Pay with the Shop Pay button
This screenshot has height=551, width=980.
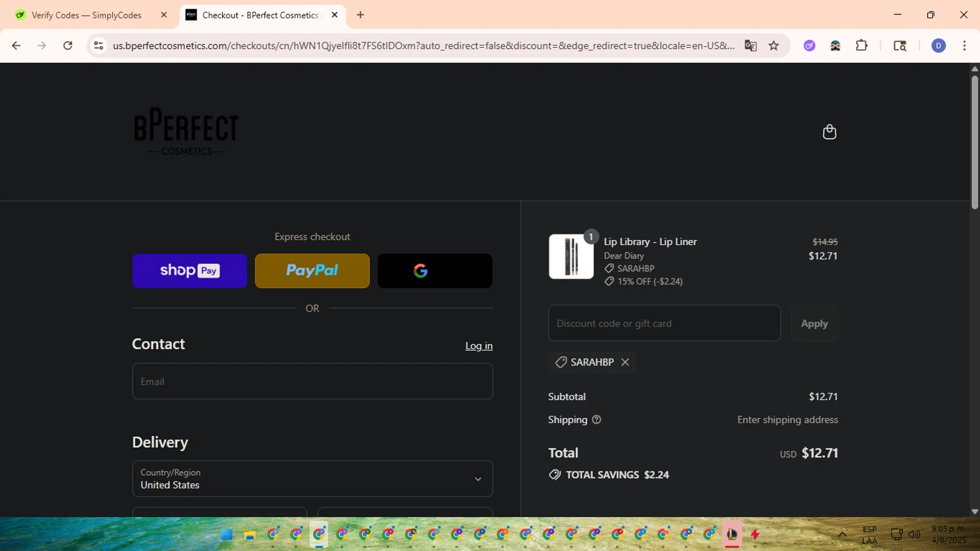click(189, 271)
